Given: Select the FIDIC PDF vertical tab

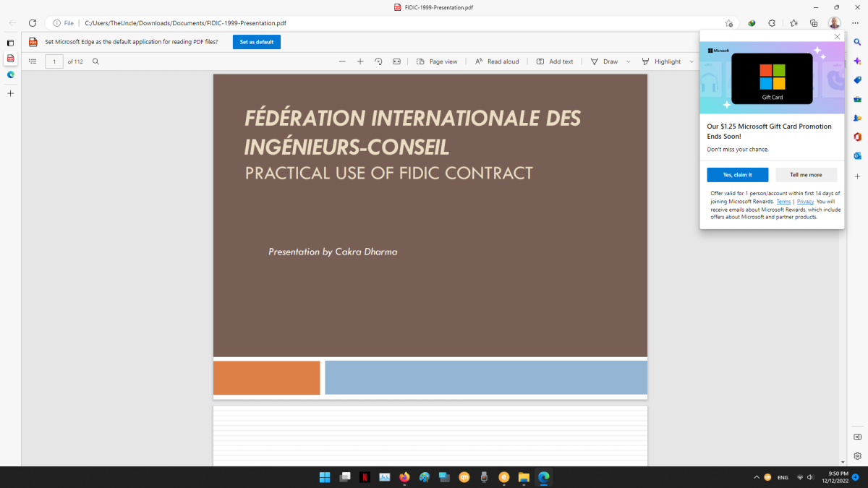Looking at the screenshot, I should pos(10,59).
